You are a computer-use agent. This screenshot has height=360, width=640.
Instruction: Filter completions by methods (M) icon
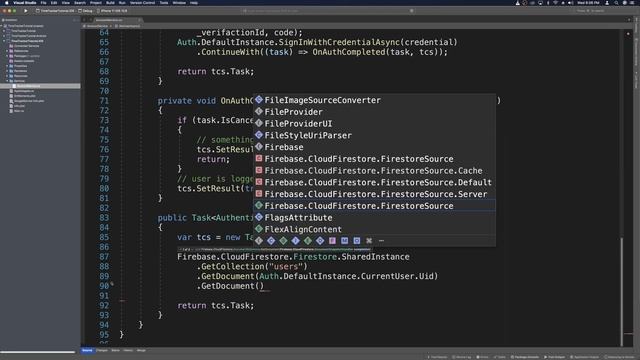point(344,241)
